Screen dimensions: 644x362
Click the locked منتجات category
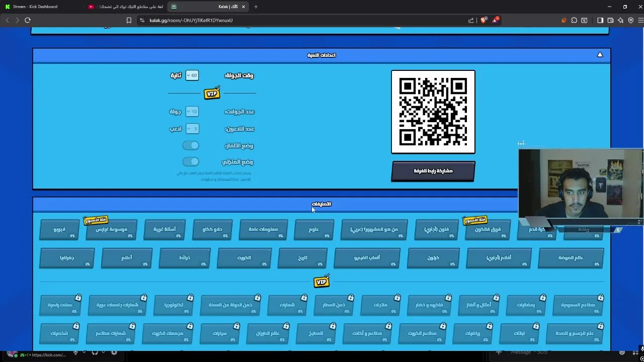(380, 305)
